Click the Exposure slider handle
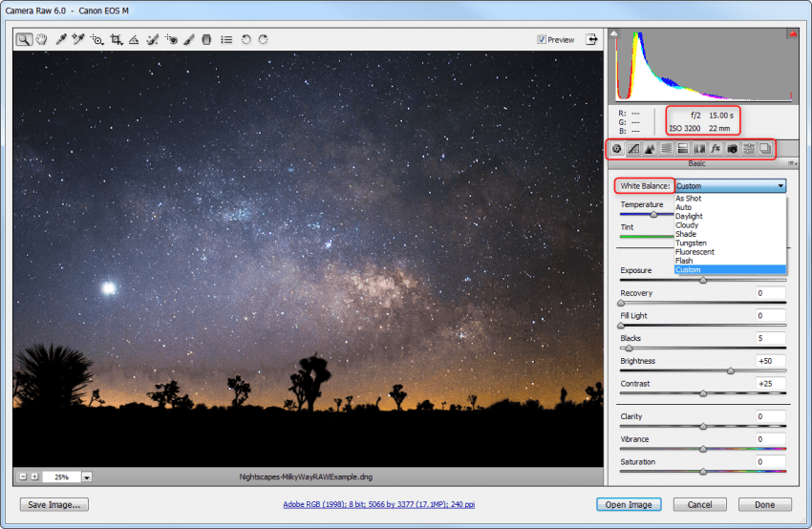 [x=703, y=280]
